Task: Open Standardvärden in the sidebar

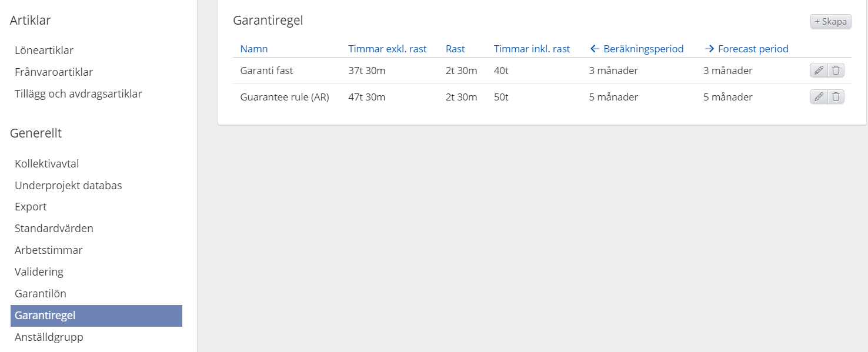Action: point(54,229)
